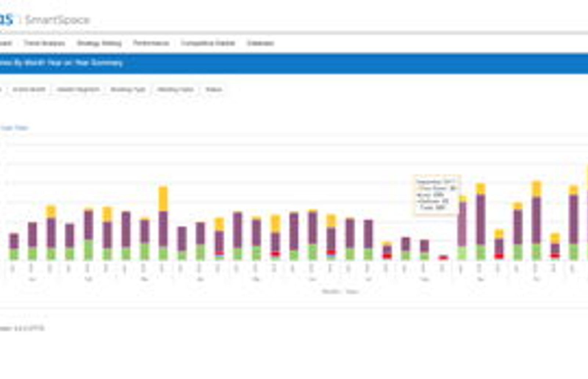The image size is (588, 379).
Task: Open the Strategy navigation tab
Action: click(x=99, y=43)
